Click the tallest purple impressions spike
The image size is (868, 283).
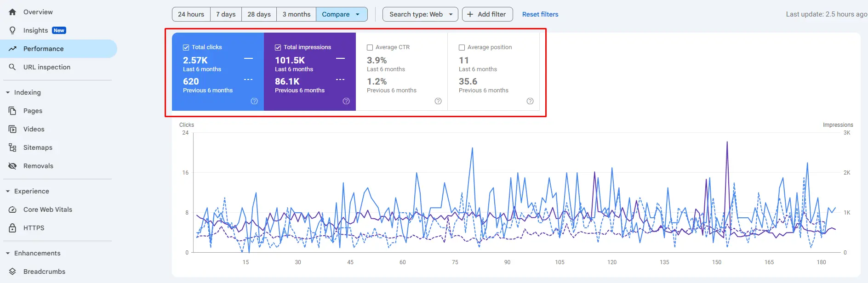(727, 142)
